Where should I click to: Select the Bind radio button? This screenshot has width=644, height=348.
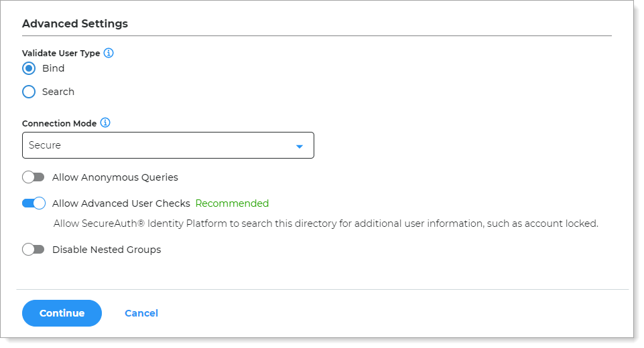coord(29,68)
